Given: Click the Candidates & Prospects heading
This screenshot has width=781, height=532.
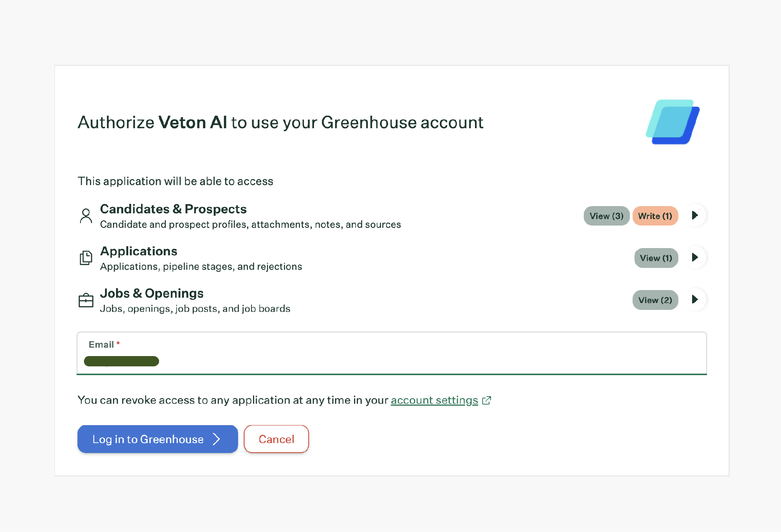Looking at the screenshot, I should [173, 209].
